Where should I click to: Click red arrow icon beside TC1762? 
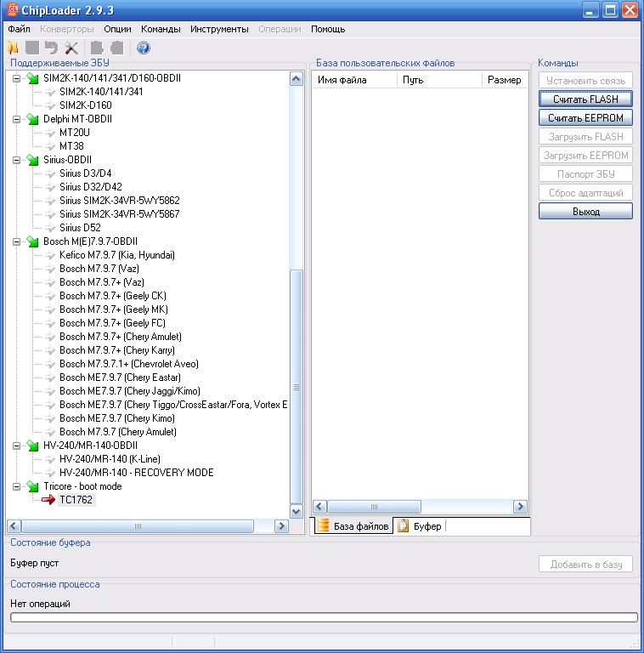coord(48,500)
